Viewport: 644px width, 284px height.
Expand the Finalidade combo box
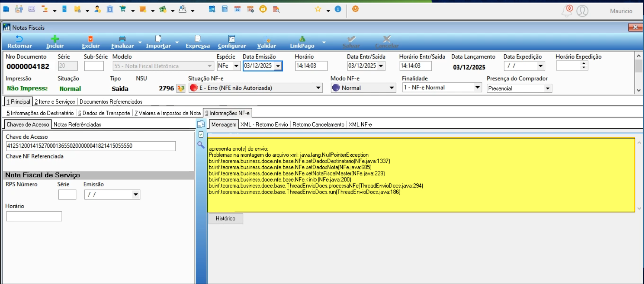pos(477,88)
